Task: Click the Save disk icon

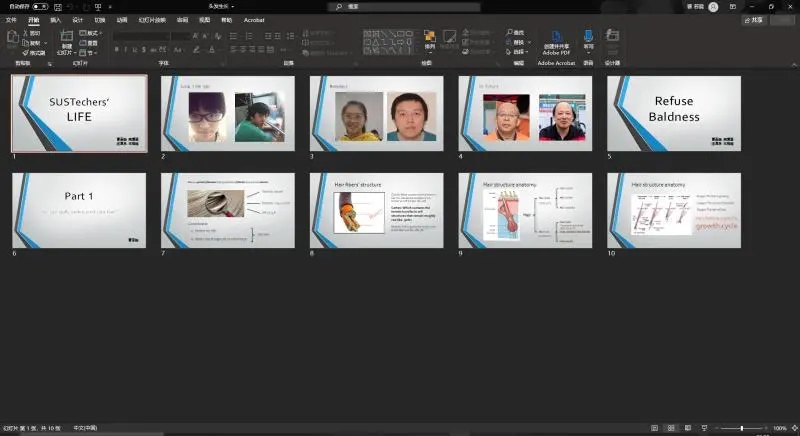Action: coord(58,7)
